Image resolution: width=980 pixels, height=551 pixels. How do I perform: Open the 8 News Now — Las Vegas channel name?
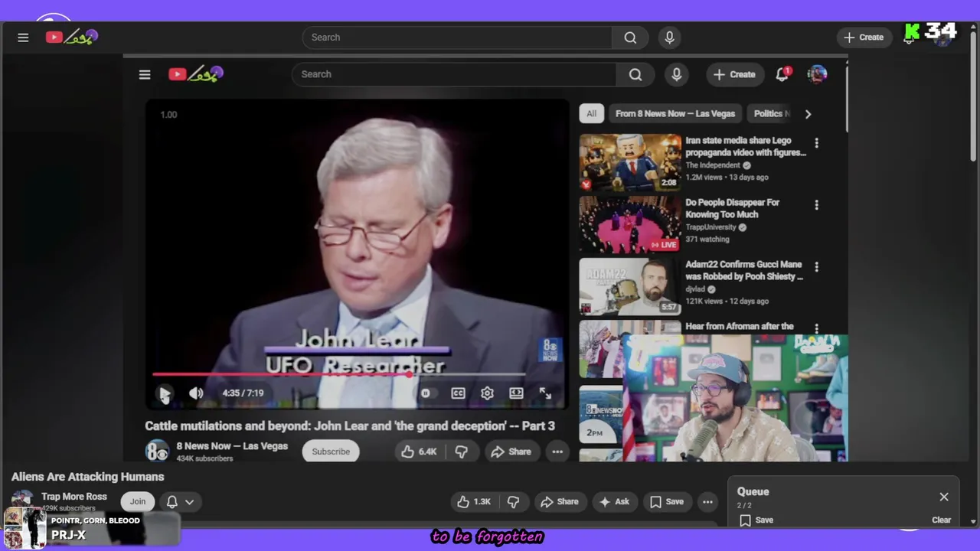[x=232, y=446]
